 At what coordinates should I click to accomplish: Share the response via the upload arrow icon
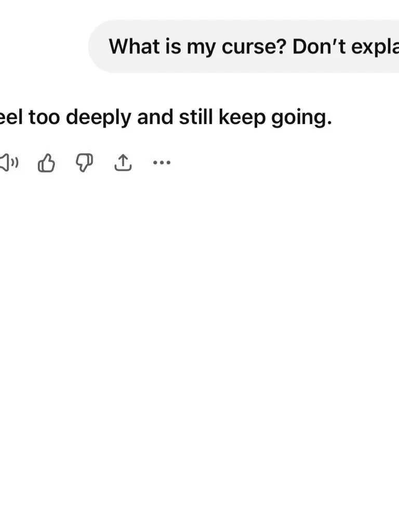pos(123,163)
